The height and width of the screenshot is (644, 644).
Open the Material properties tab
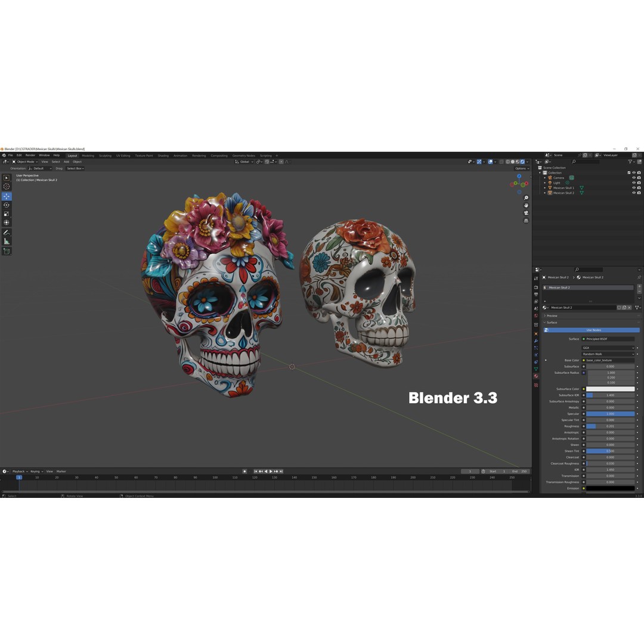pos(536,376)
